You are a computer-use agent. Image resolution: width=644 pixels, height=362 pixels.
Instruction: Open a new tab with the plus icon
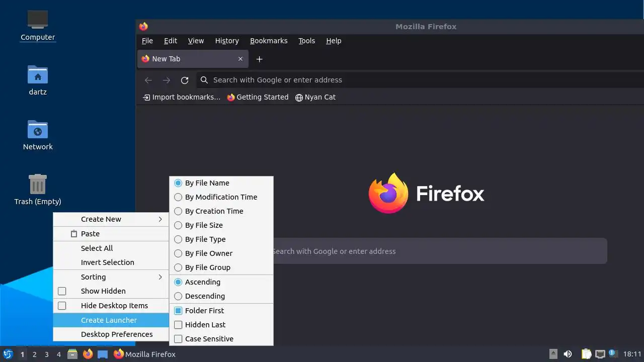coord(259,59)
